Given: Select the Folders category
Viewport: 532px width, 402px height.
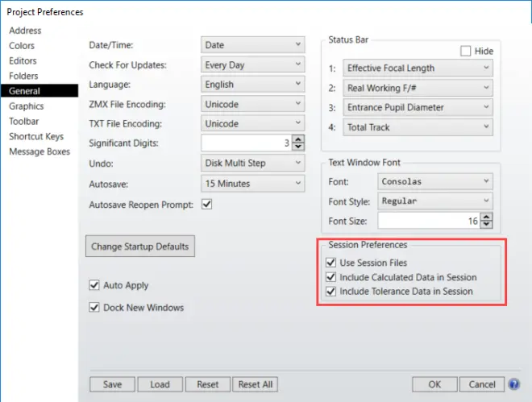Looking at the screenshot, I should coord(23,76).
